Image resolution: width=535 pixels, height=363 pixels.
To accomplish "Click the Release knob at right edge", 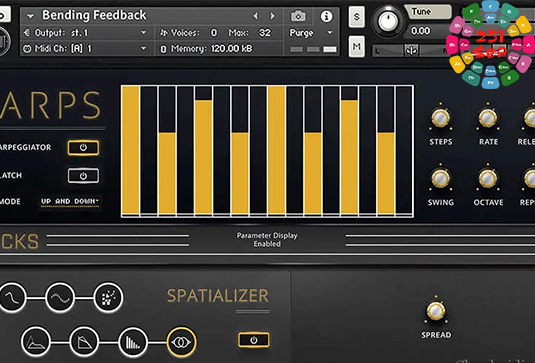I will [529, 118].
